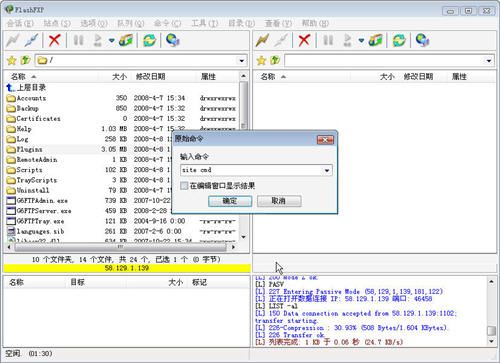Viewport: 500px width, 363px height.
Task: Click the left pane green Refresh icon
Action: pyautogui.click(x=149, y=40)
